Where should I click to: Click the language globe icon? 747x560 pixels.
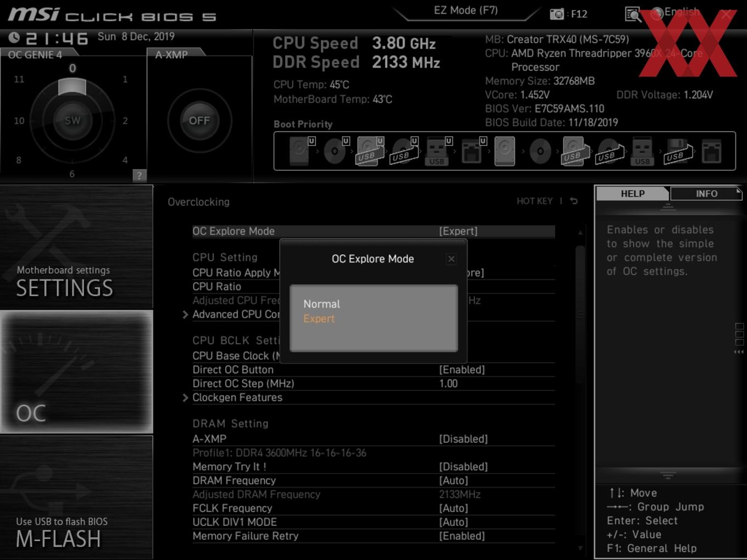657,13
